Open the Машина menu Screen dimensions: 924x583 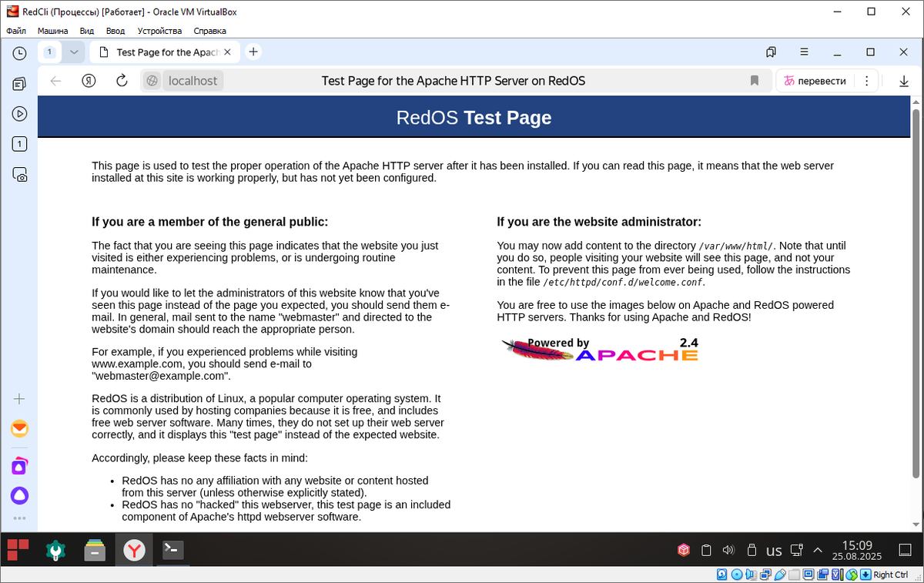click(x=52, y=31)
